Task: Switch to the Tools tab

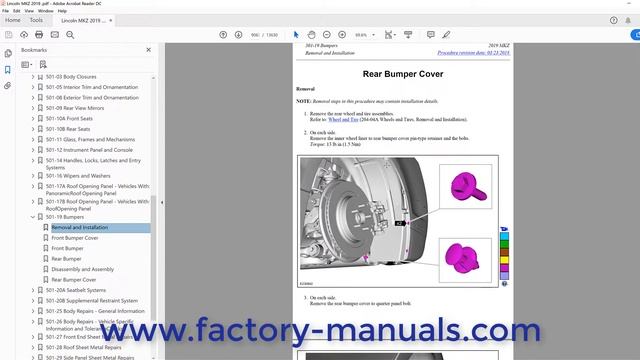Action: (36, 20)
